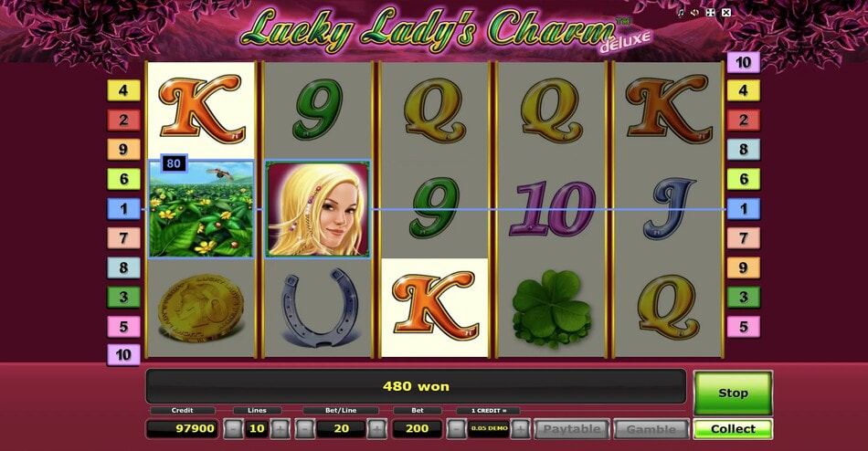Increase the number of Lines
The height and width of the screenshot is (451, 868).
[x=281, y=429]
